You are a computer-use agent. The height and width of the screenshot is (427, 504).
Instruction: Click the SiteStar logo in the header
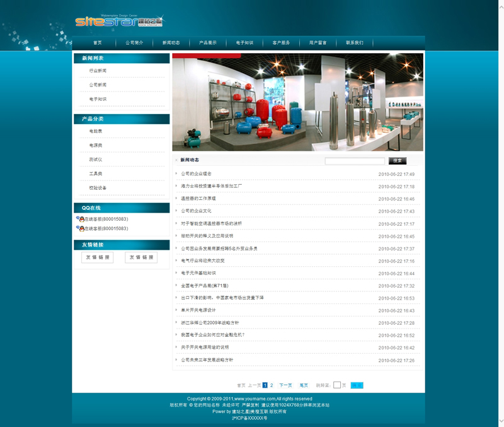[x=118, y=21]
